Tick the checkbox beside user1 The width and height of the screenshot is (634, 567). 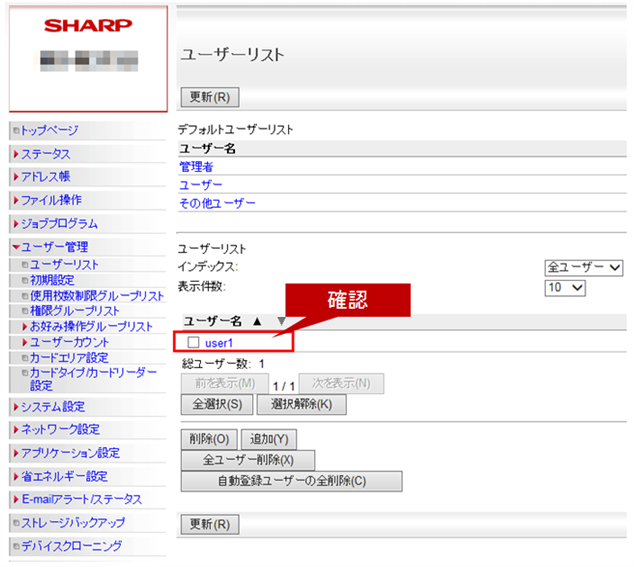(x=193, y=343)
